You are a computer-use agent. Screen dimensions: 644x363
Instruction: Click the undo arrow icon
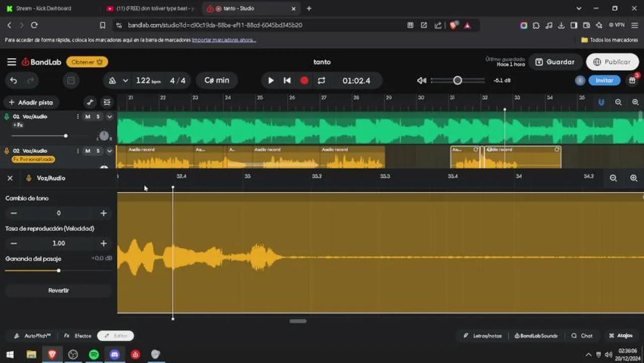14,81
